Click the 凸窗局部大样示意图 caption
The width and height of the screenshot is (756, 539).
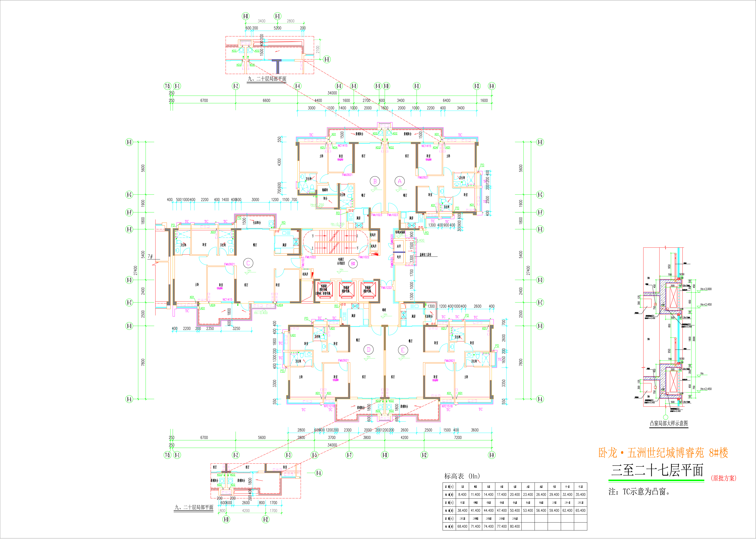point(669,423)
